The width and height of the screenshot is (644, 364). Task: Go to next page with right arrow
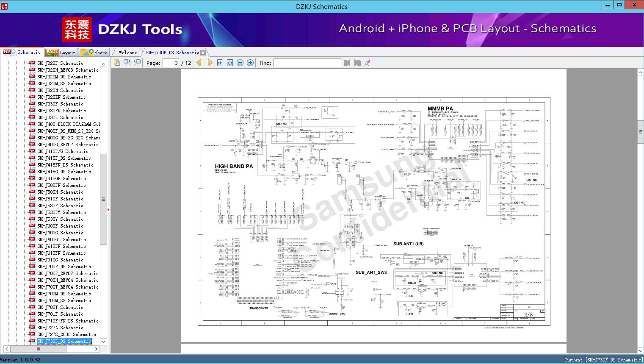coord(210,63)
